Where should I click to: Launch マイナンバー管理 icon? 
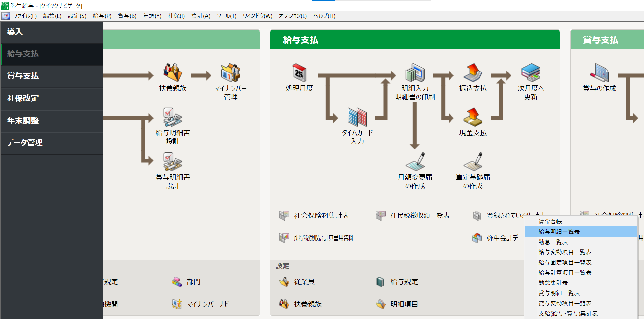tap(230, 73)
